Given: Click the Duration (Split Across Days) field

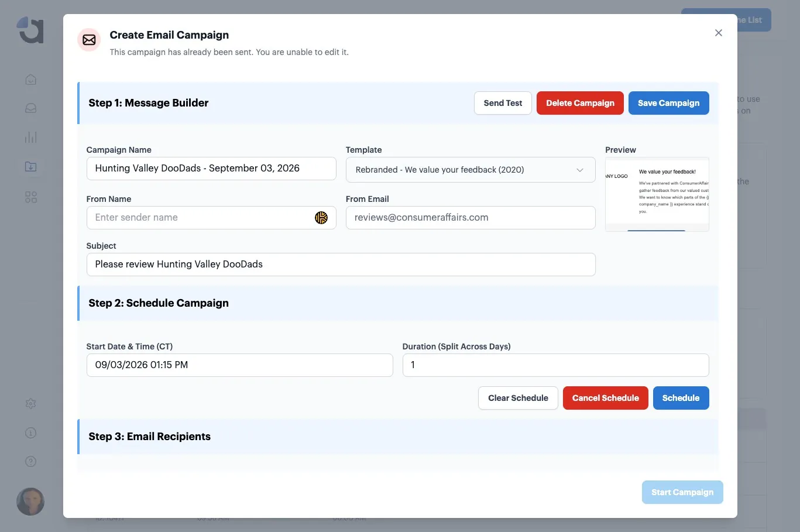Looking at the screenshot, I should coord(555,365).
